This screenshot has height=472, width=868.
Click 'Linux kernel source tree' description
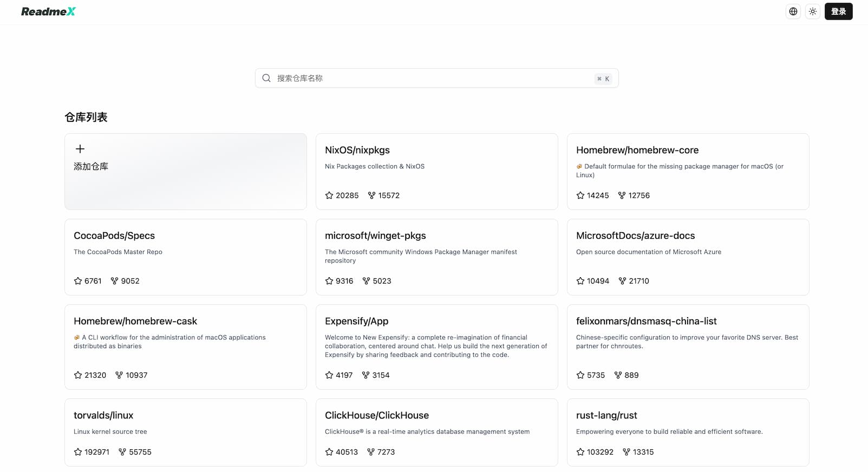[110, 431]
